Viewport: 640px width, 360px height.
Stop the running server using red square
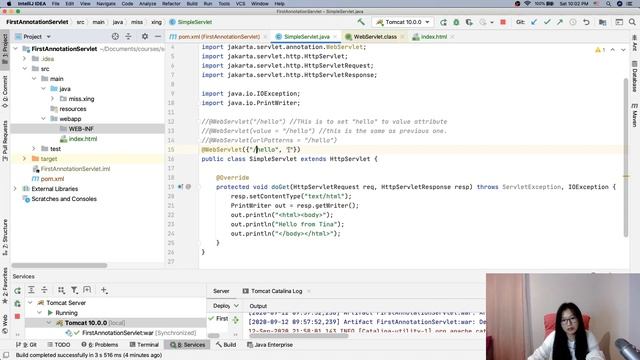[503, 22]
